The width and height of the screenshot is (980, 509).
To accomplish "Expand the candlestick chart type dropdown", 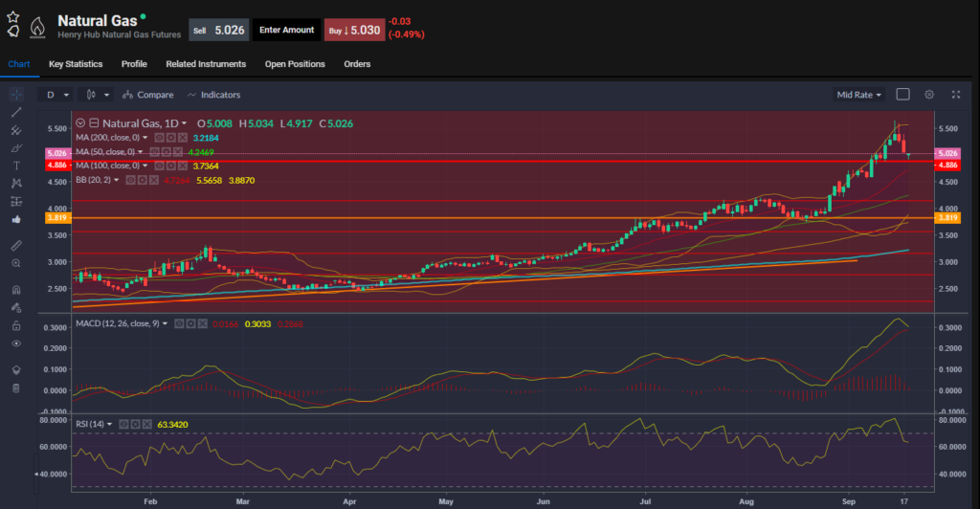I will click(x=97, y=95).
